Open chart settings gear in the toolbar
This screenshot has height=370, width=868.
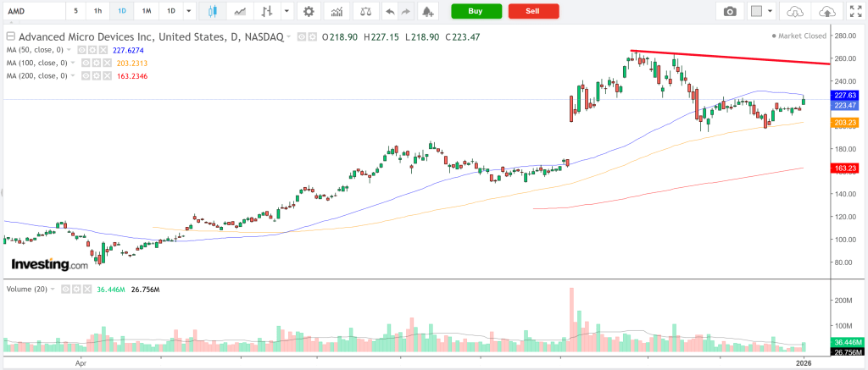(x=309, y=11)
